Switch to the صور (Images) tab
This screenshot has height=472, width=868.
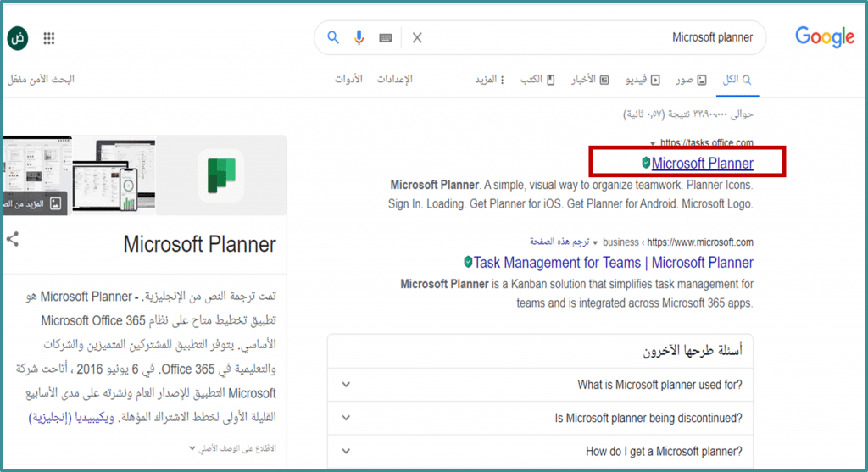coord(691,80)
